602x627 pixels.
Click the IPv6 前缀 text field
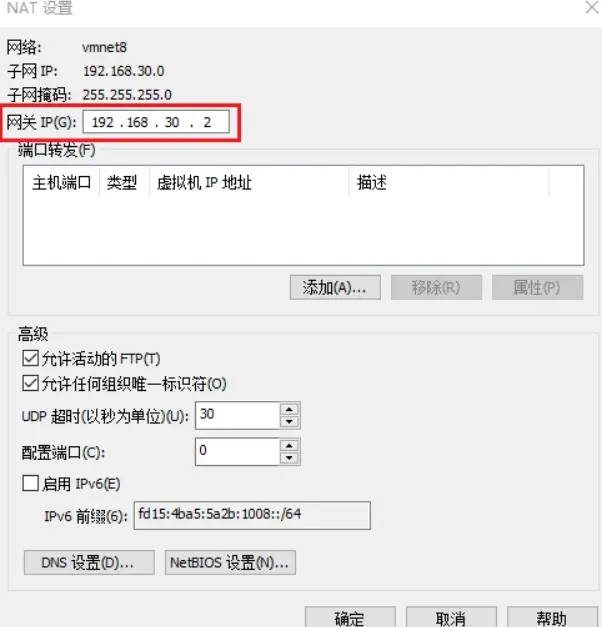point(252,515)
